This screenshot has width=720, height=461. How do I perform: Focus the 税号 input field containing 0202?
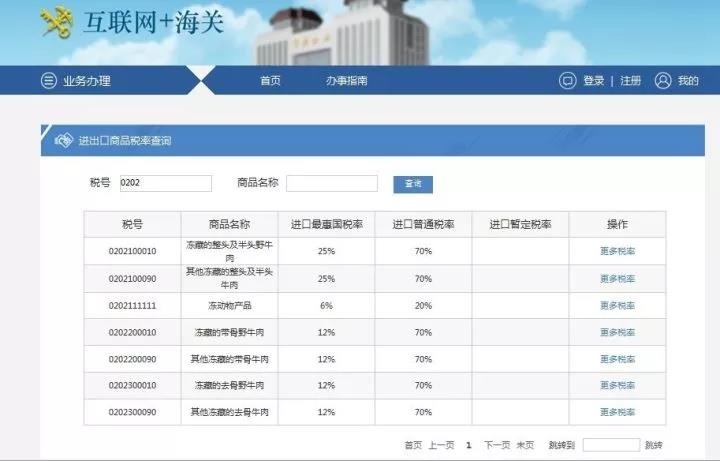pyautogui.click(x=165, y=183)
